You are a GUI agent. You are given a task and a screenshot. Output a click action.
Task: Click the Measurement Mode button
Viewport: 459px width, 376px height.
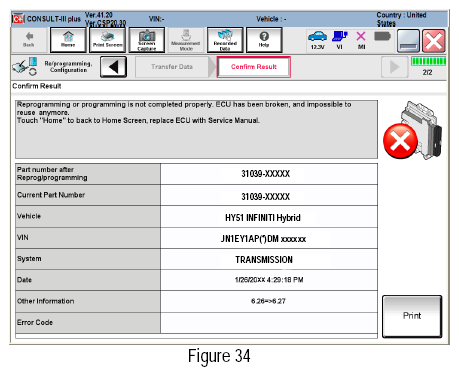tap(186, 40)
